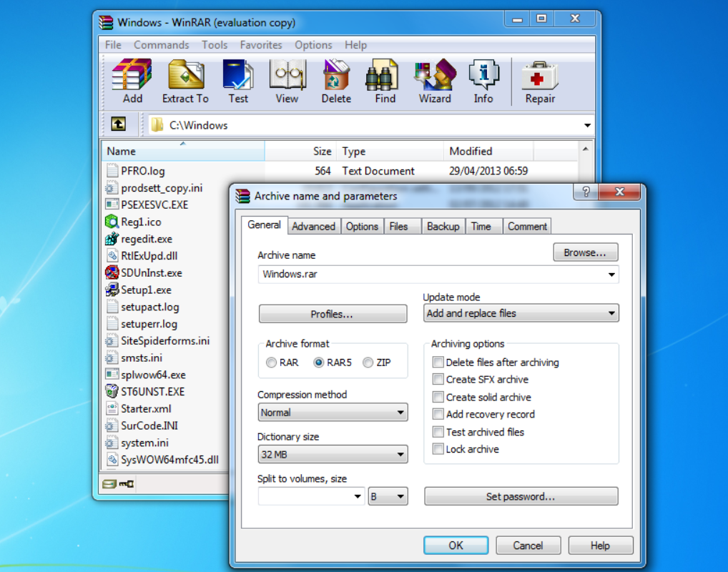
Task: Click in the Archive name field
Action: pos(438,275)
